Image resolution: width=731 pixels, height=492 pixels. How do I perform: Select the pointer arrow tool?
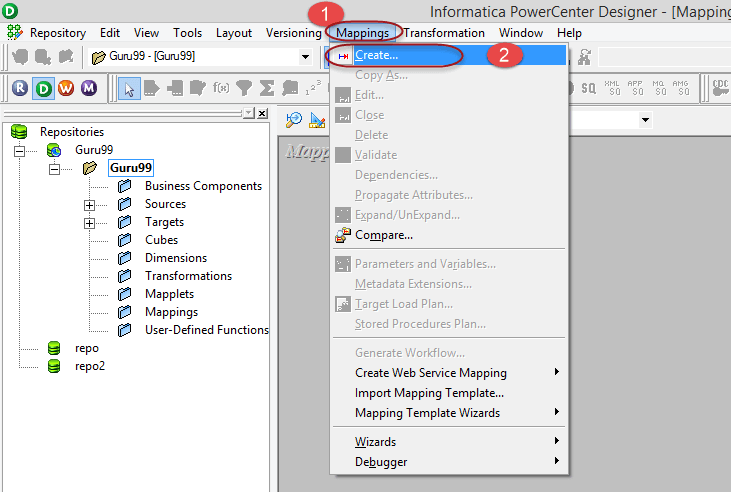coord(129,88)
